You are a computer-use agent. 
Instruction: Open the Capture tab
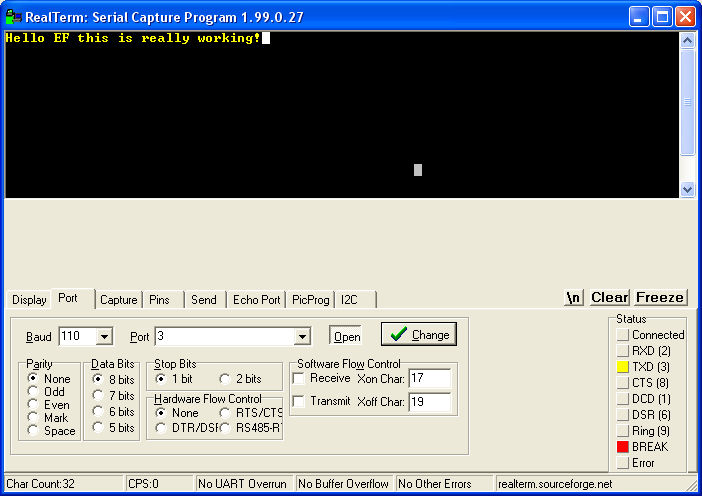click(119, 299)
